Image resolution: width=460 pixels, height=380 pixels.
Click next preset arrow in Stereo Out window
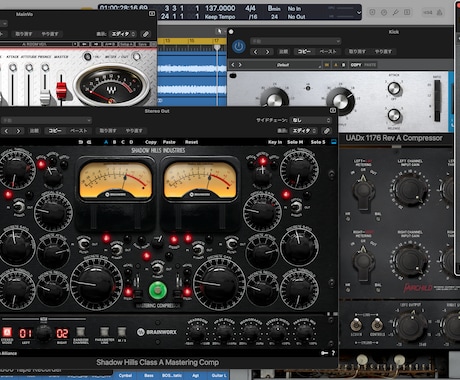pyautogui.click(x=18, y=131)
